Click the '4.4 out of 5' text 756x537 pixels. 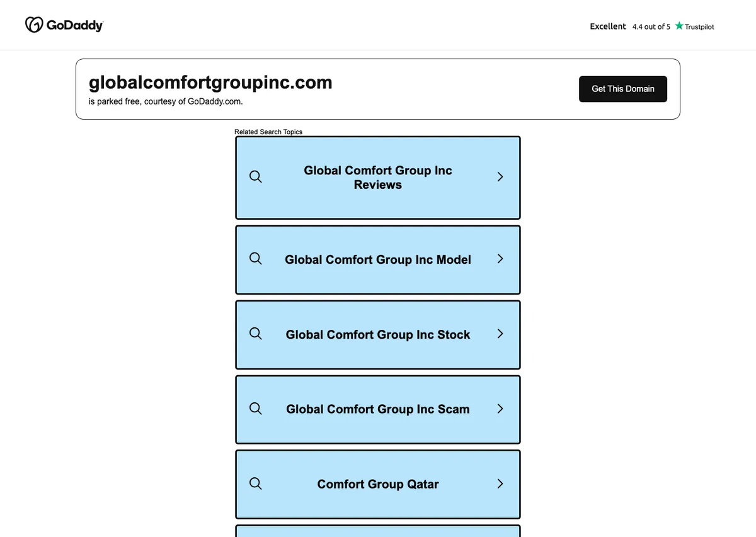651,27
